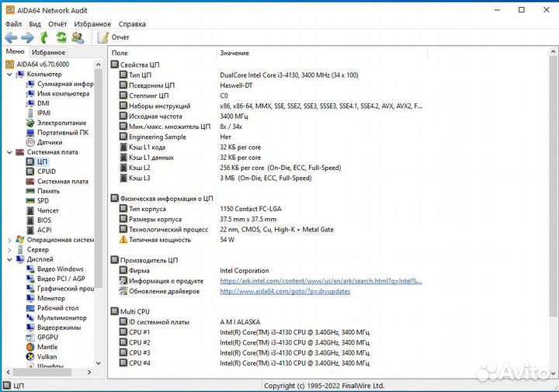Select the DMI tree item

38,103
